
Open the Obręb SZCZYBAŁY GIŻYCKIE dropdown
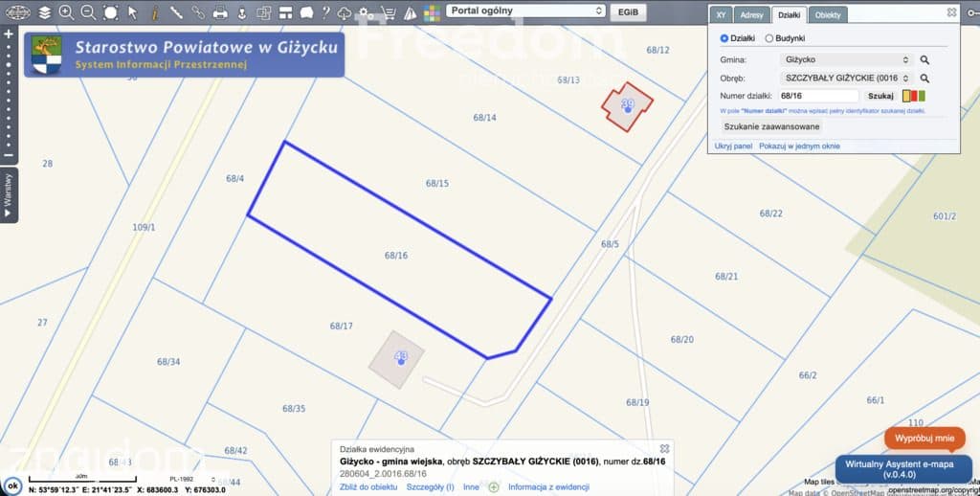pos(846,79)
